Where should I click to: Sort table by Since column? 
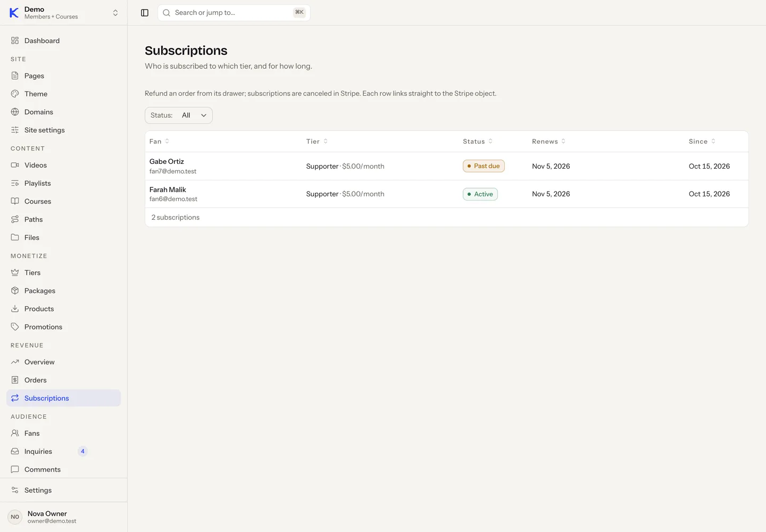point(702,142)
